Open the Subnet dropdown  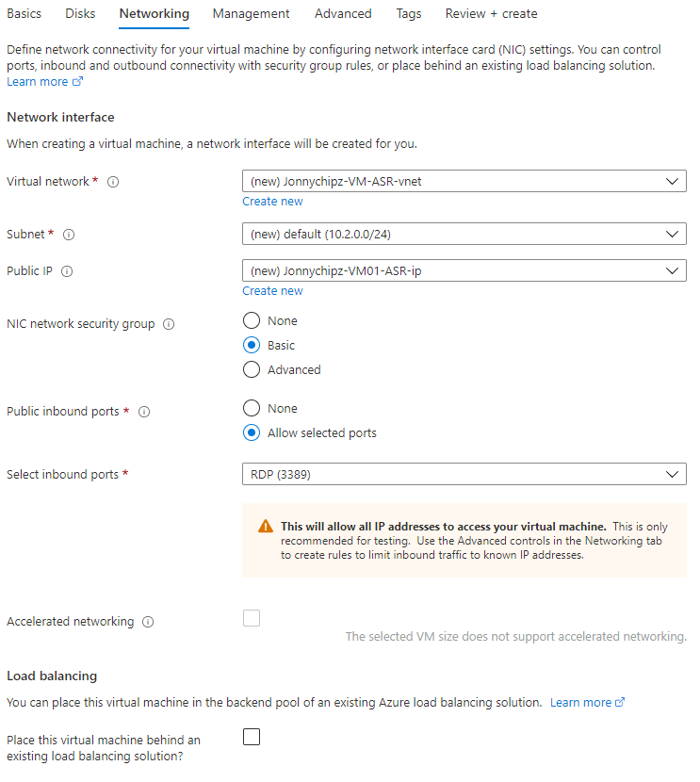(464, 235)
